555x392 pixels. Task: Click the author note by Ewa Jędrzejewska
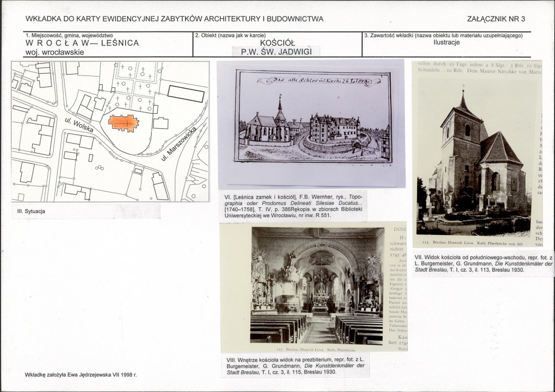click(x=81, y=375)
